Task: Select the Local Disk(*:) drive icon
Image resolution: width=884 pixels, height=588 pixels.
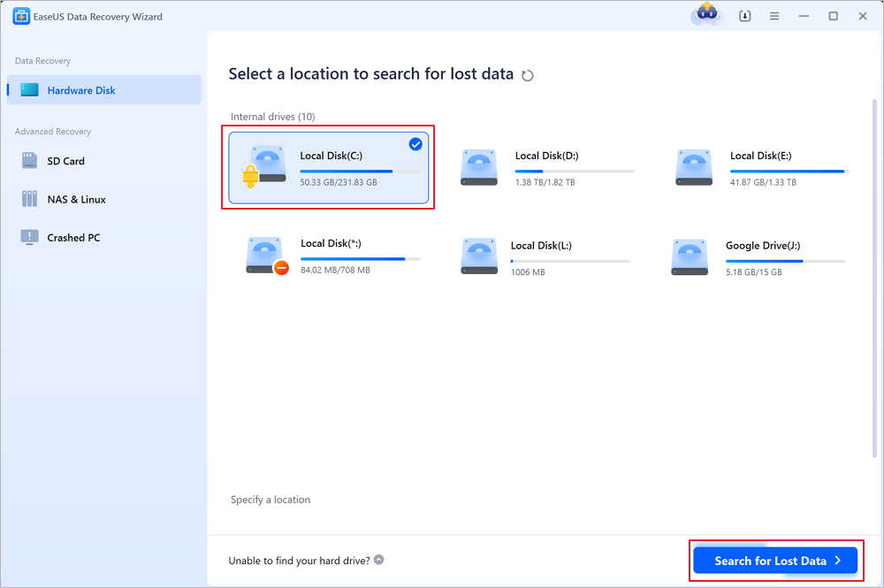Action: [267, 256]
